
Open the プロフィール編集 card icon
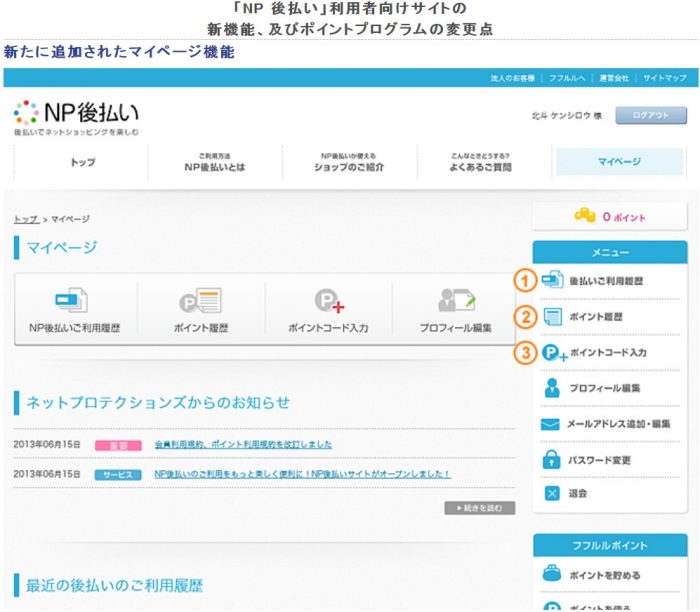pos(457,300)
